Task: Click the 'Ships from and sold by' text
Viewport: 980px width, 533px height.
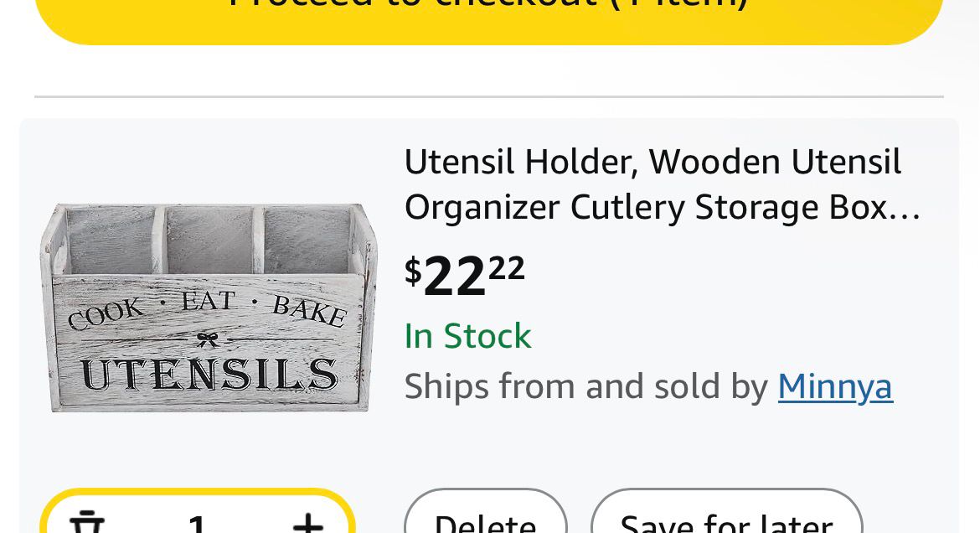Action: click(x=586, y=386)
